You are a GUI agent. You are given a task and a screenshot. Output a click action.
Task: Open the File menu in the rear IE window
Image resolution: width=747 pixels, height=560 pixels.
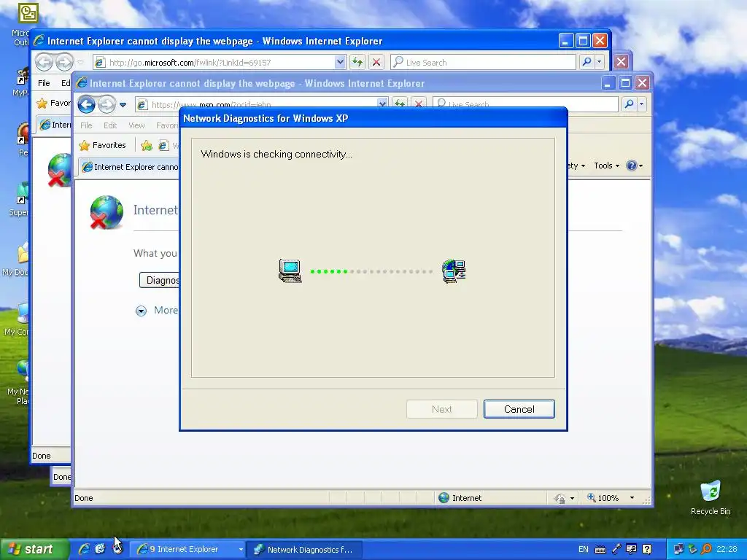click(x=44, y=83)
